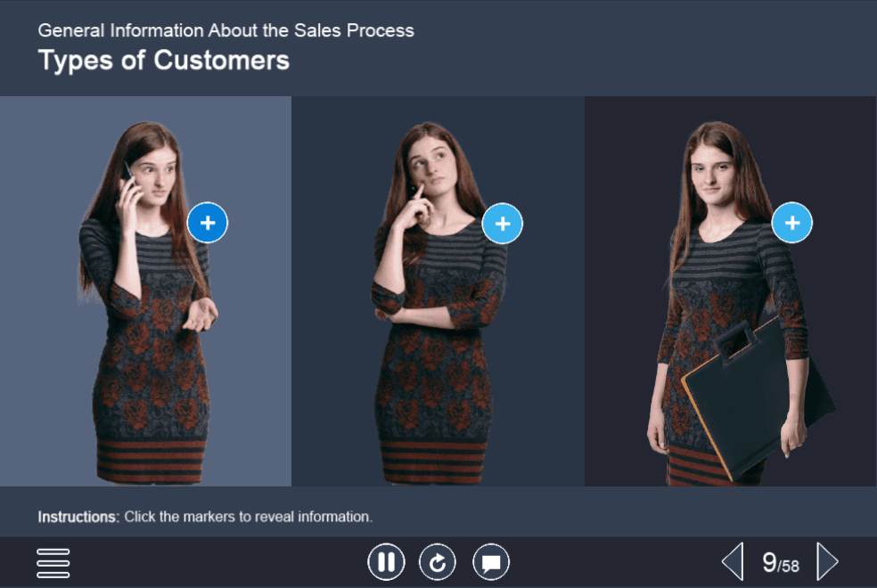Reveal info with the thinking woman's plus marker
Image resolution: width=877 pixels, height=588 pixels.
tap(502, 224)
